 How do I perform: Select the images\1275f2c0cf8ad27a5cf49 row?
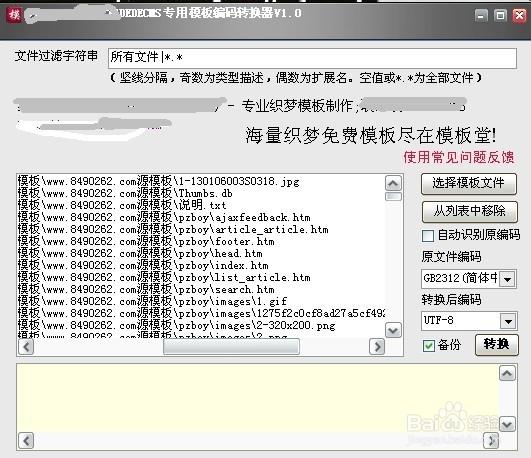pos(201,313)
